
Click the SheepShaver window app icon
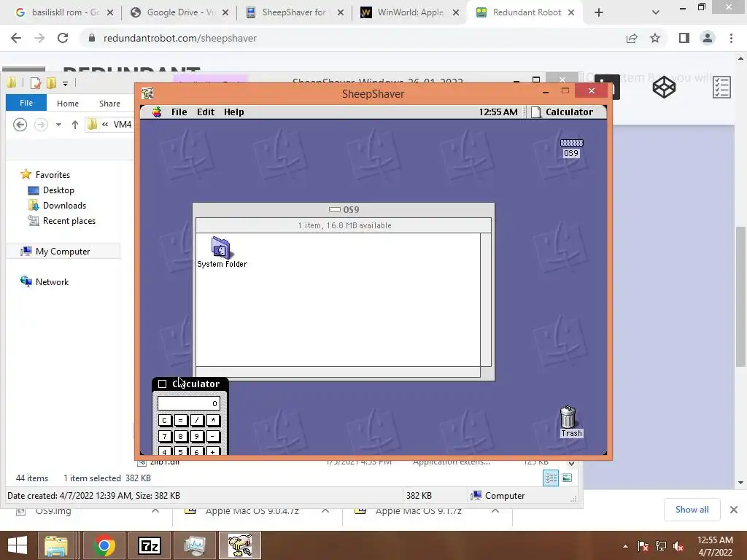[x=147, y=93]
